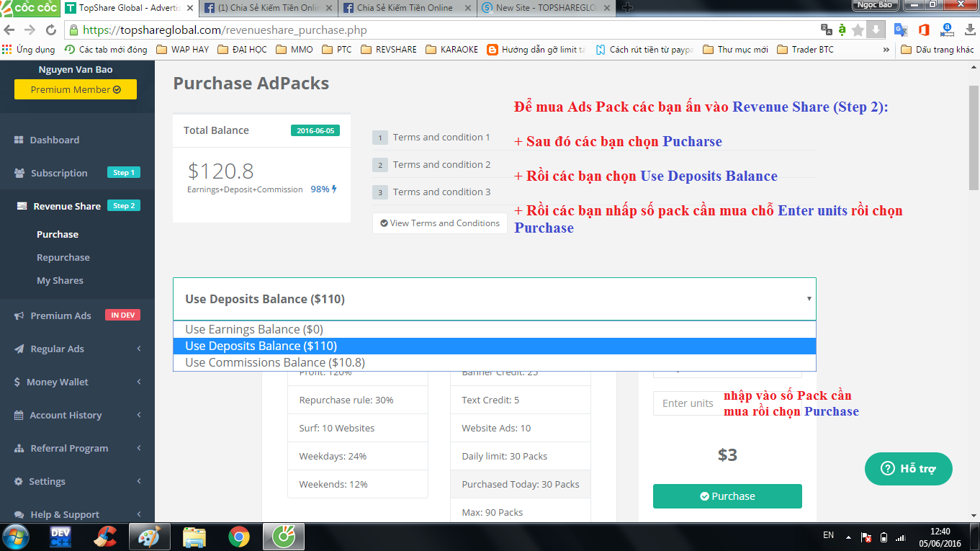Open Windows Explorer from the taskbar

tap(194, 537)
